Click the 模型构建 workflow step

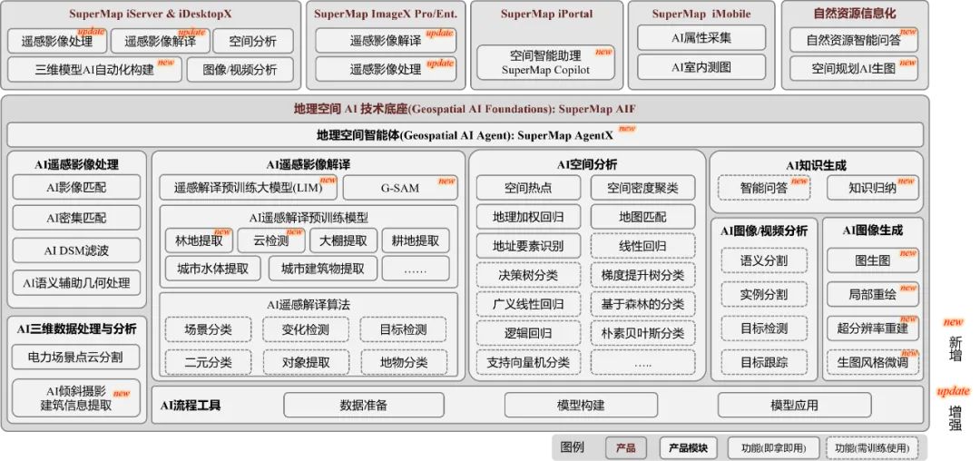coord(581,405)
